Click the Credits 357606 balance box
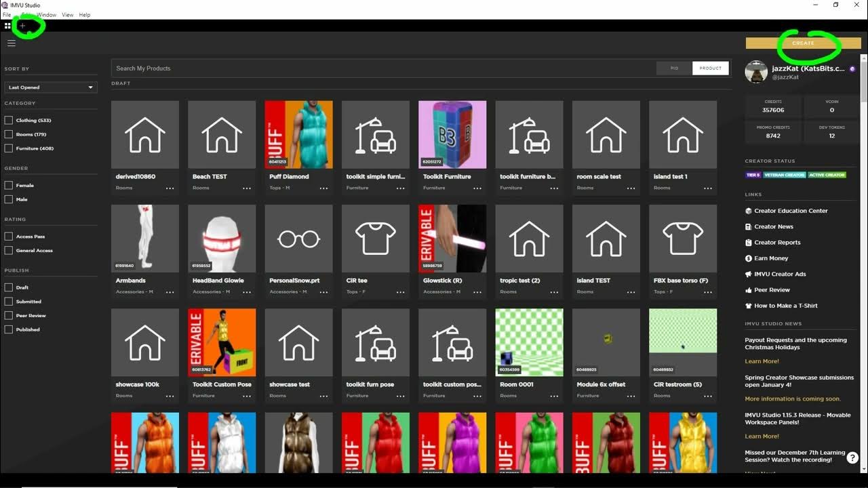Image resolution: width=868 pixels, height=488 pixels. pos(773,106)
